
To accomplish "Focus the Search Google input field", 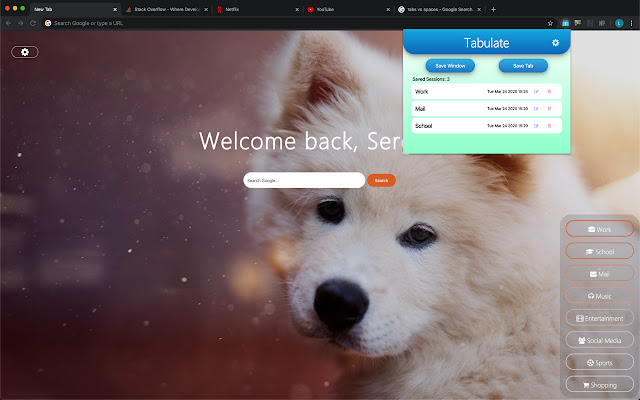I will tap(304, 180).
